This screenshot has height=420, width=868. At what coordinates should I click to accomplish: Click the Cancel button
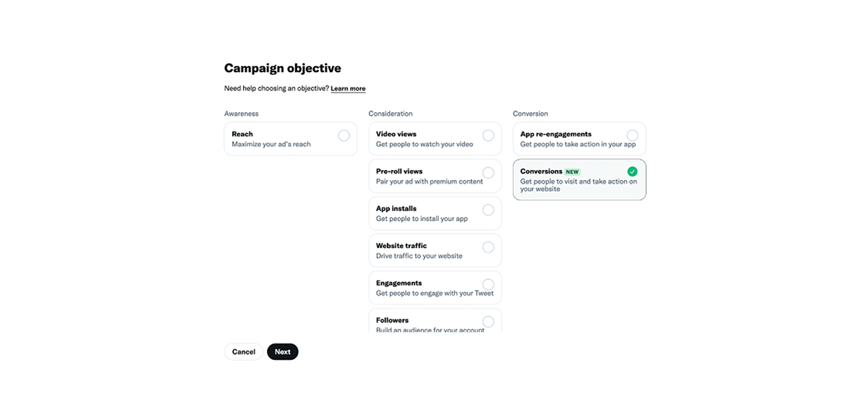(x=244, y=352)
